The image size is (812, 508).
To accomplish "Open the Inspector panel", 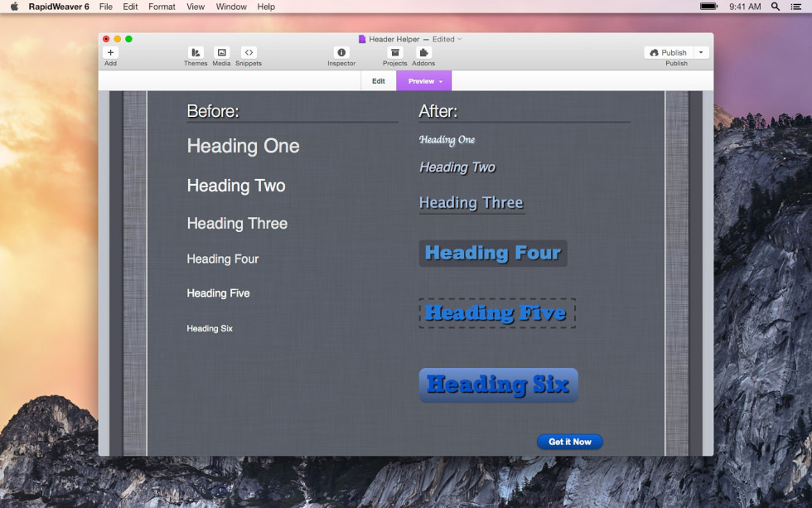I will [x=341, y=52].
